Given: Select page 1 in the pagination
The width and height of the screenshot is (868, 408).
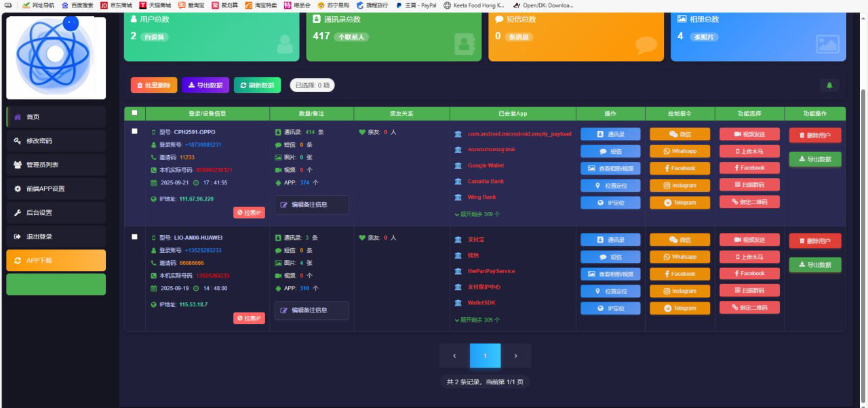Looking at the screenshot, I should click(x=485, y=356).
